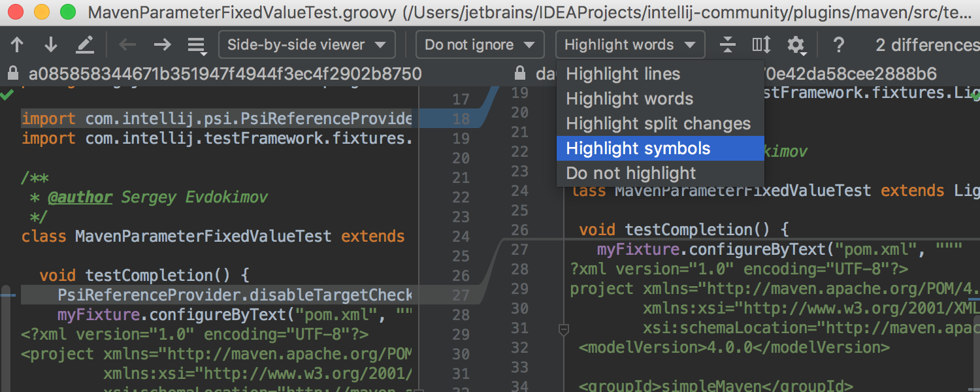Open the compare files list icon

pos(197,45)
